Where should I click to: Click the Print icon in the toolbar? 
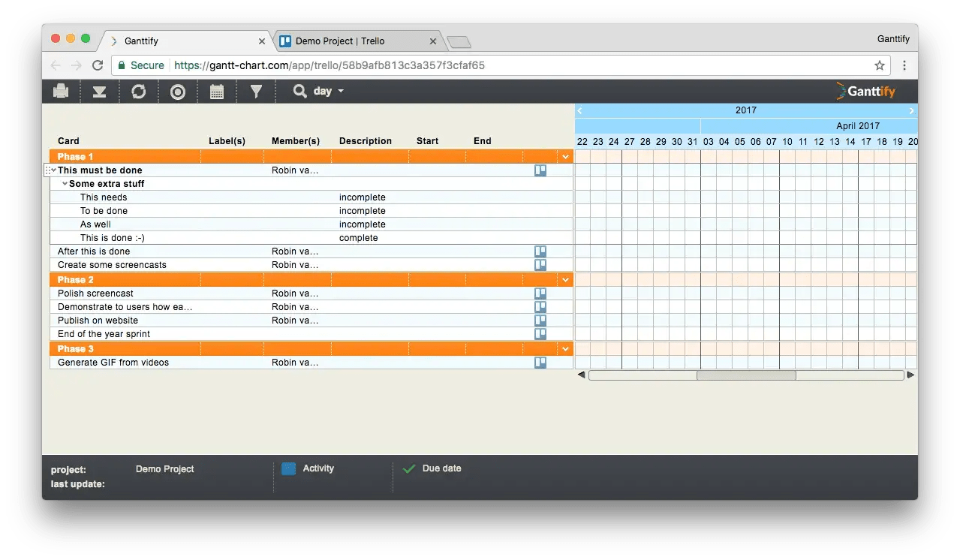60,91
